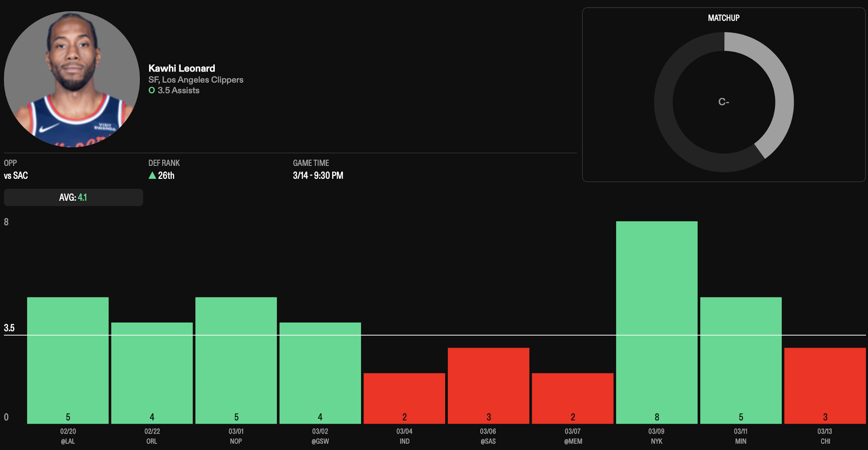This screenshot has width=868, height=450.
Task: Click the 02/22 ORL green bar
Action: click(152, 373)
